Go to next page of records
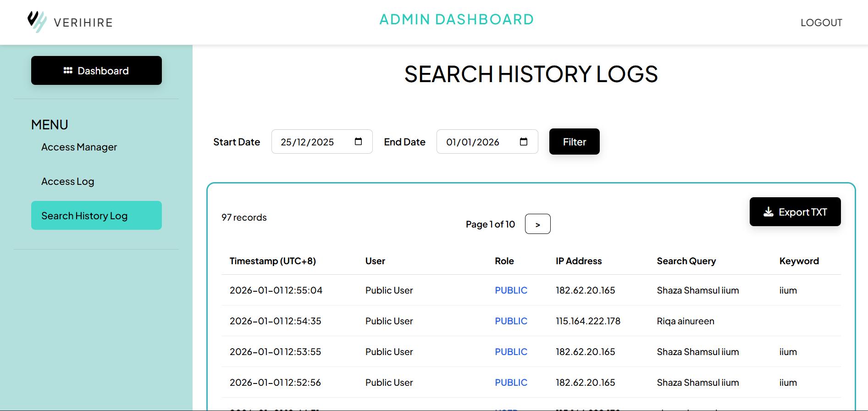Screen dimensions: 868x411 (537, 224)
